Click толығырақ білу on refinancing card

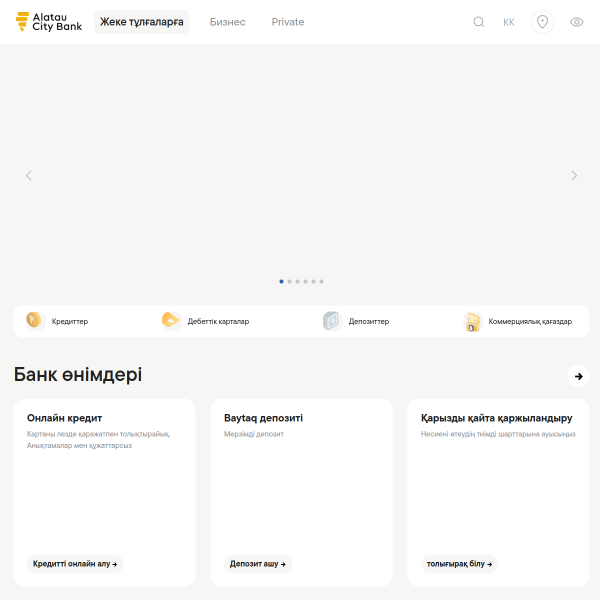[459, 564]
